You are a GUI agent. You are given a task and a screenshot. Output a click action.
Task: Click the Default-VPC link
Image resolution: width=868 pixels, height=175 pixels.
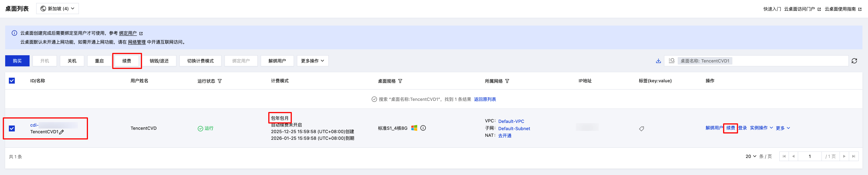(x=511, y=121)
